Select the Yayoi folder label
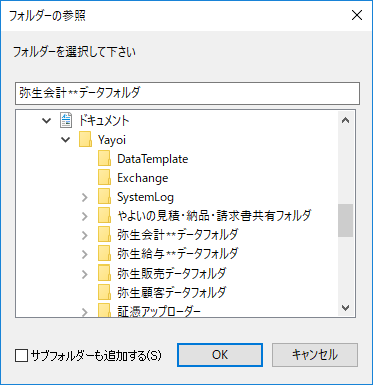 pos(112,140)
